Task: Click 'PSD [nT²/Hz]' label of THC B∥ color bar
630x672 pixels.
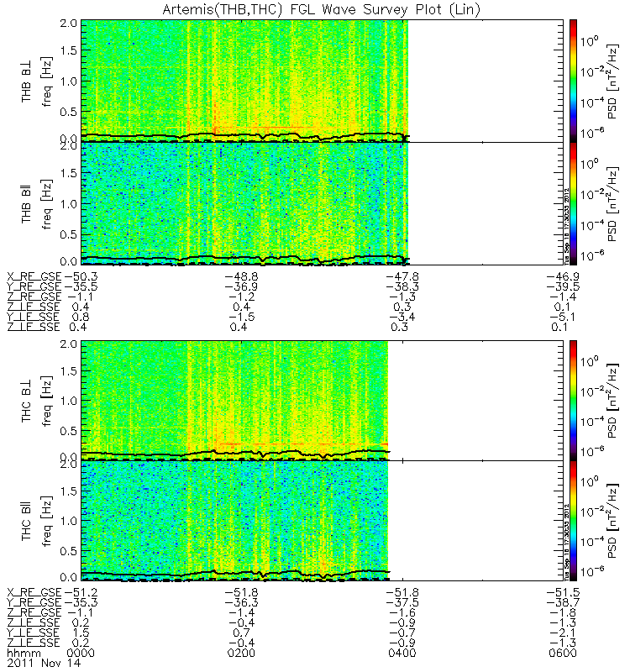Action: [x=613, y=521]
